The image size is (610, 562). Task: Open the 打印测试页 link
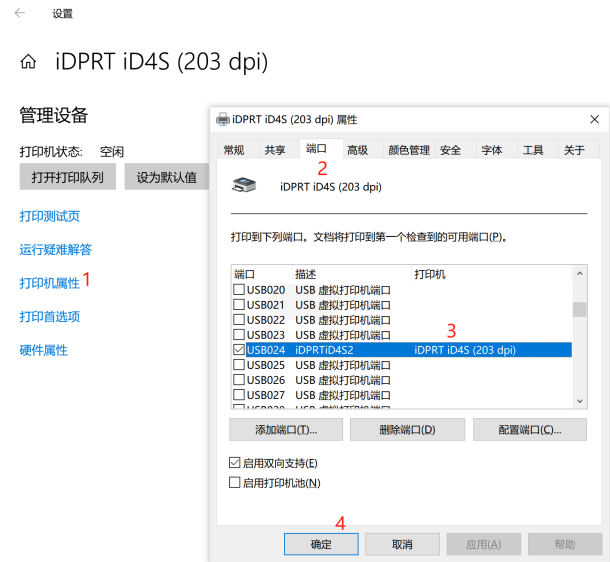pos(50,216)
